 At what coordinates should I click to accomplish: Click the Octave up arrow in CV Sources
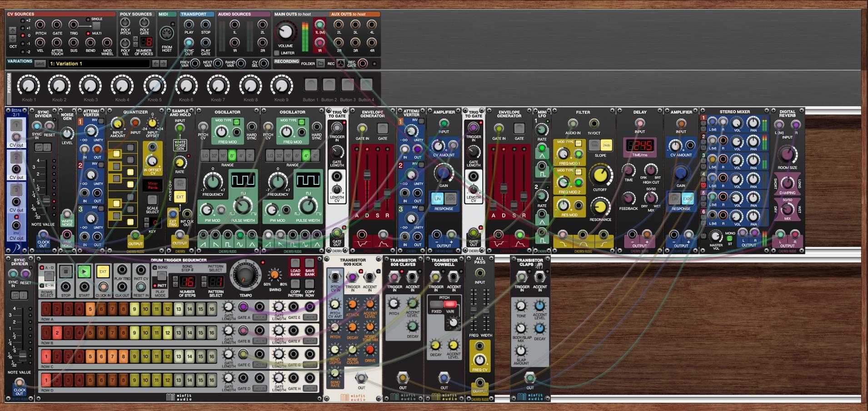pos(13,30)
